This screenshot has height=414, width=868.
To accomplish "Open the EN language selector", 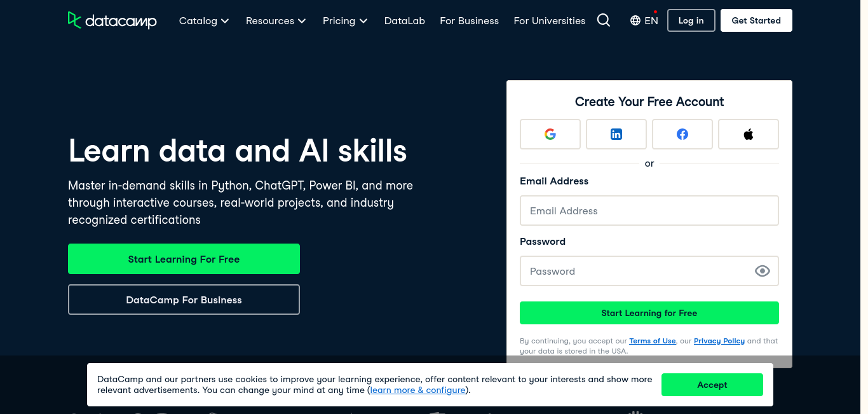I will point(644,20).
